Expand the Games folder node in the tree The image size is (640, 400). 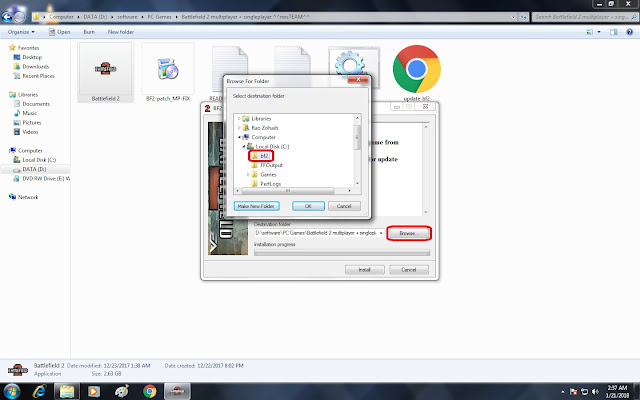pos(248,175)
